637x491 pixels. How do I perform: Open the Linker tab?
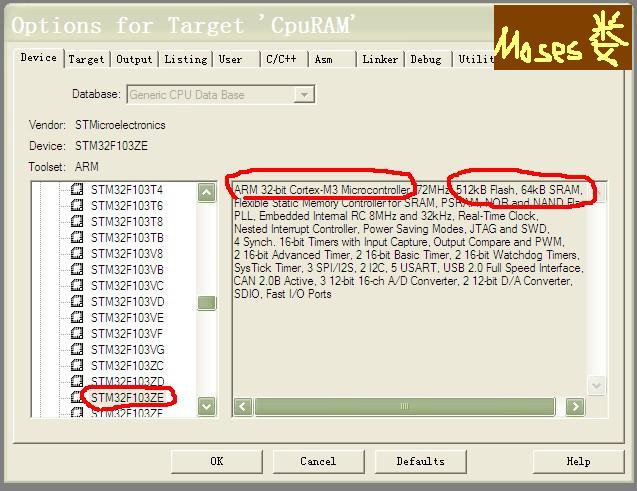click(x=380, y=60)
